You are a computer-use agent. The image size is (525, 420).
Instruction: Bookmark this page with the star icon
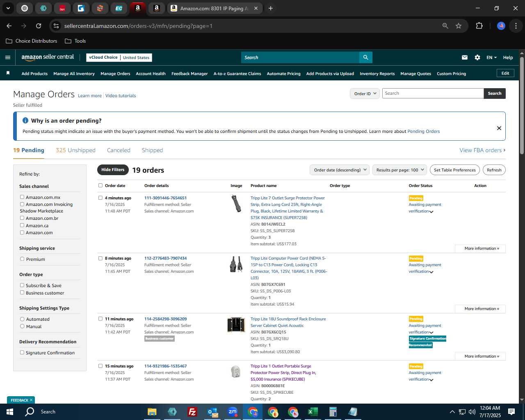tap(459, 26)
